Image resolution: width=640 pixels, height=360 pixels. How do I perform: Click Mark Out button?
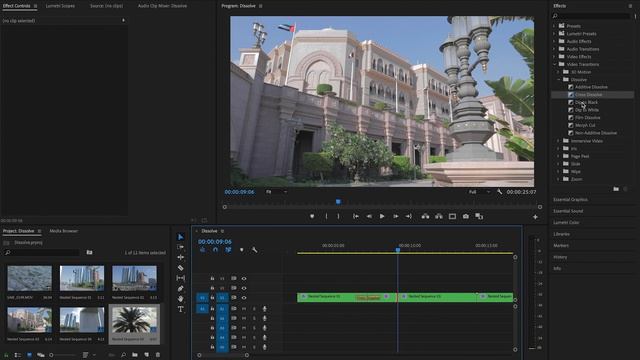pyautogui.click(x=338, y=216)
